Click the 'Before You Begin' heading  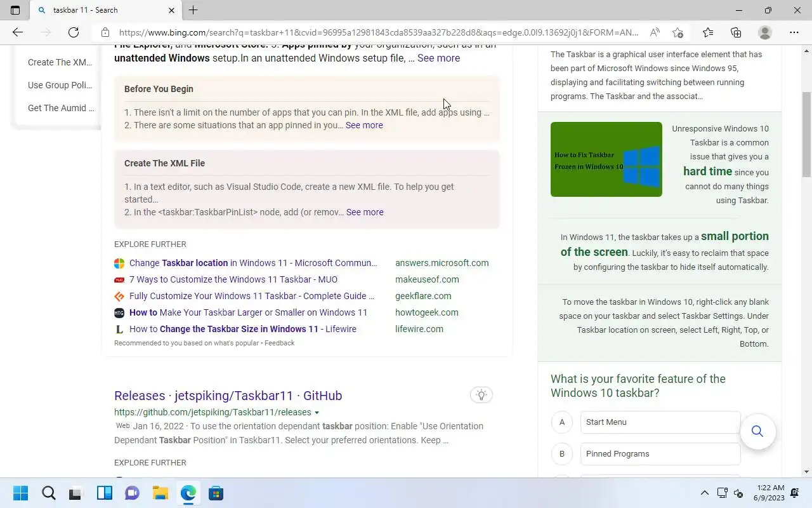tap(159, 89)
